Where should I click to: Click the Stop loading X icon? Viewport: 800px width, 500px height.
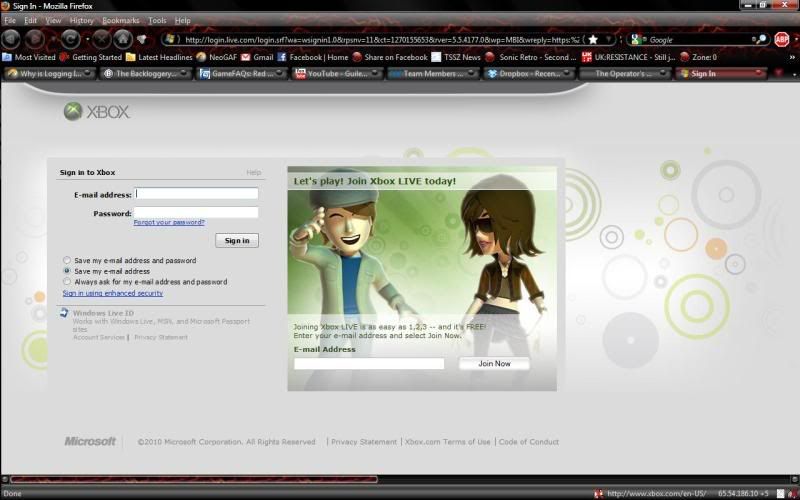pos(102,39)
